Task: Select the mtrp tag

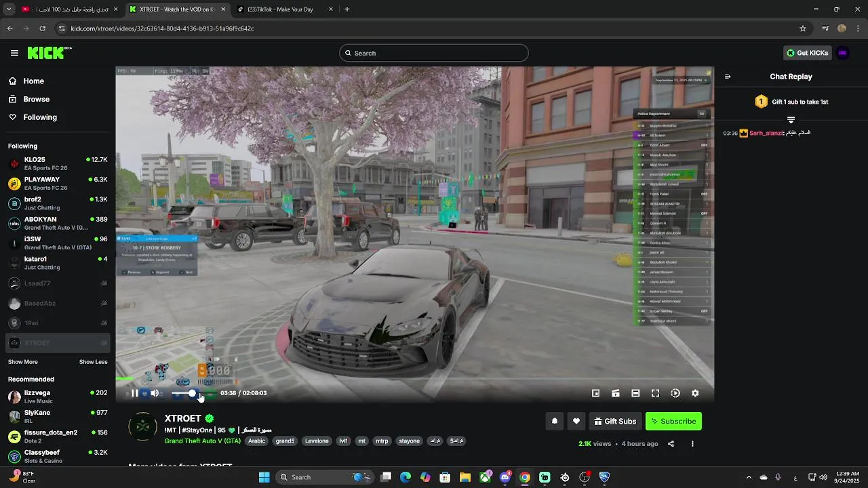Action: click(382, 441)
